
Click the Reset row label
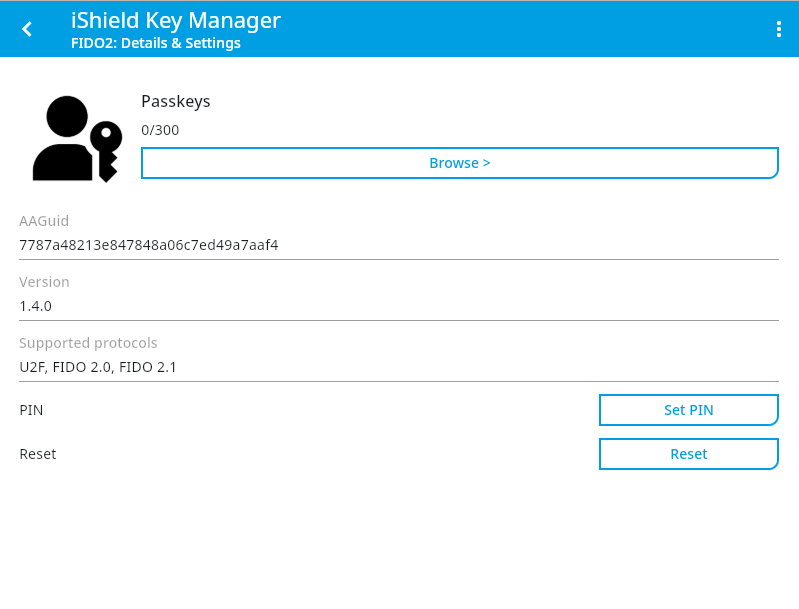click(x=38, y=454)
